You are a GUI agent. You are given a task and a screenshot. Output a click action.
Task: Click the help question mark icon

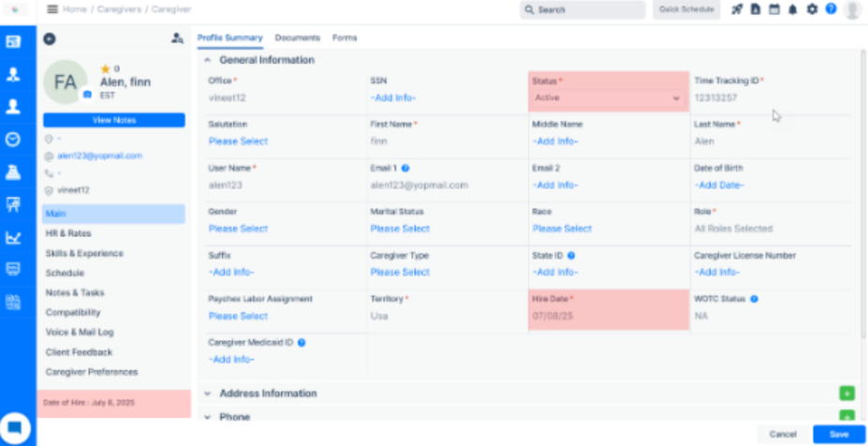(x=831, y=9)
